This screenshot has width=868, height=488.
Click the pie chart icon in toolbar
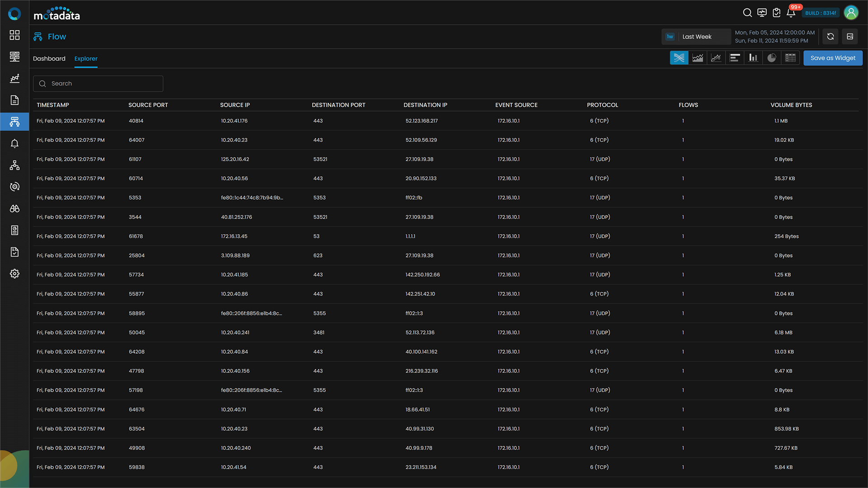(x=772, y=58)
